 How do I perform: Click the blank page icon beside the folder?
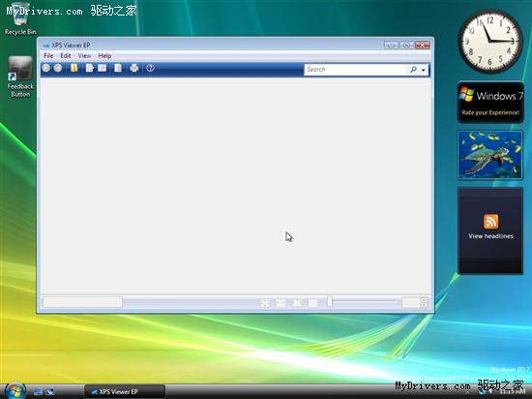(89, 68)
